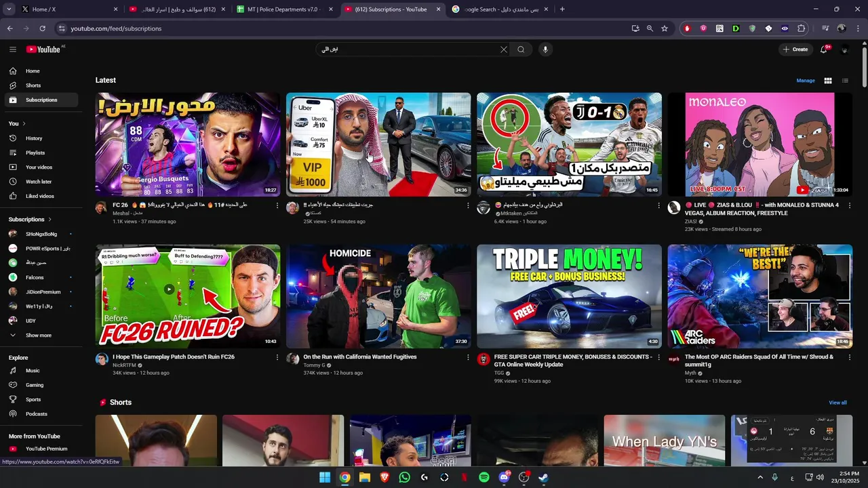
Task: Open video title I Hope This Gameplay Patch
Action: (x=174, y=357)
